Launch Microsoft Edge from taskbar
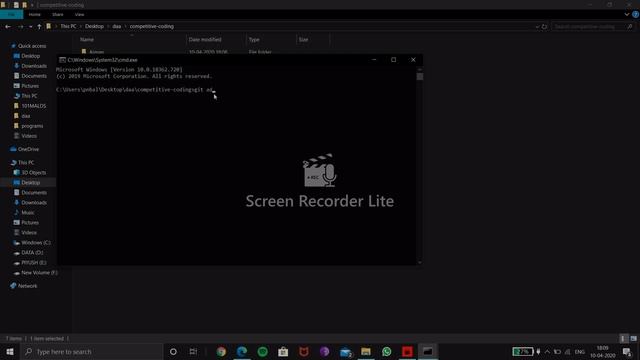 click(242, 351)
